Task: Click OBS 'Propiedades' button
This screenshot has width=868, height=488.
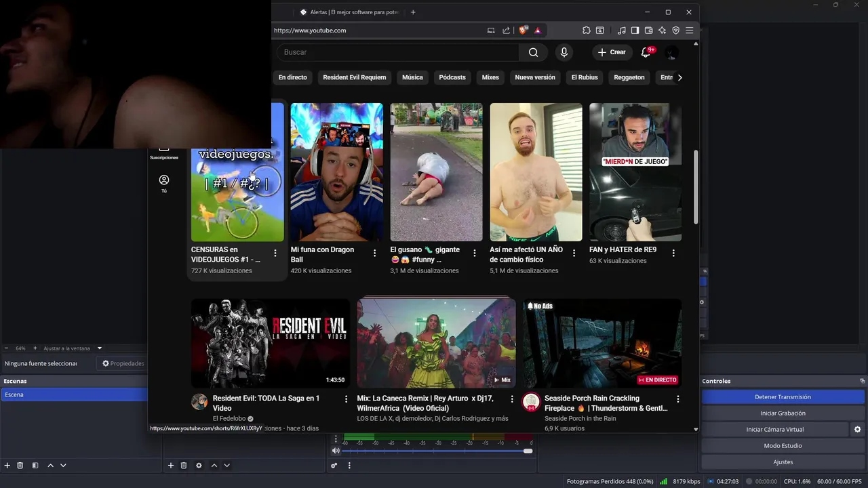Action: click(x=123, y=364)
